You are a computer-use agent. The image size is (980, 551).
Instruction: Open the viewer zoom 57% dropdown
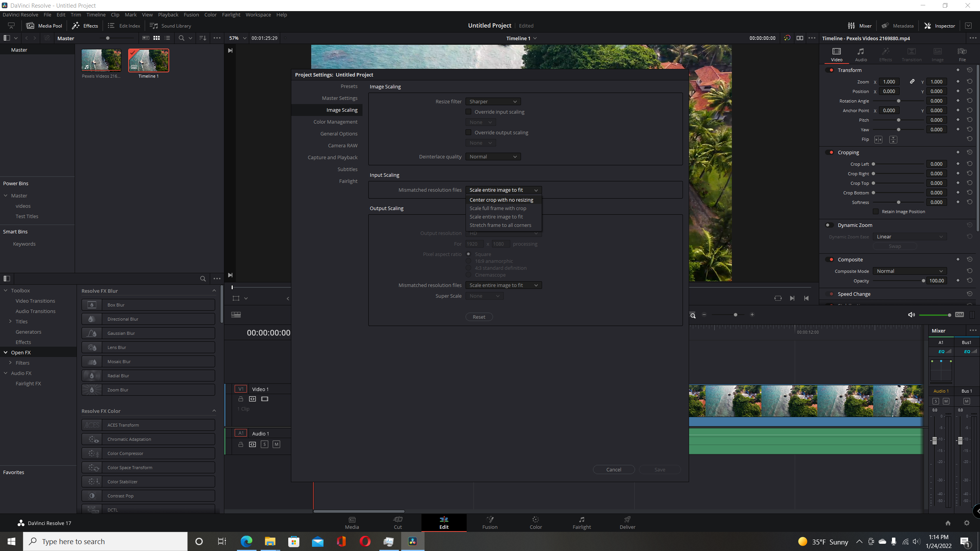[237, 38]
